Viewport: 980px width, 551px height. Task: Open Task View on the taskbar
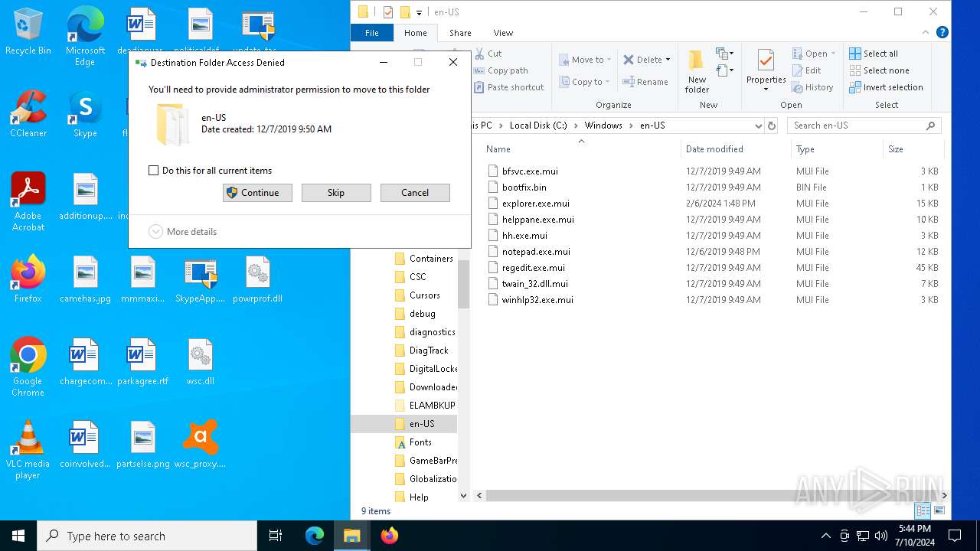(x=276, y=536)
